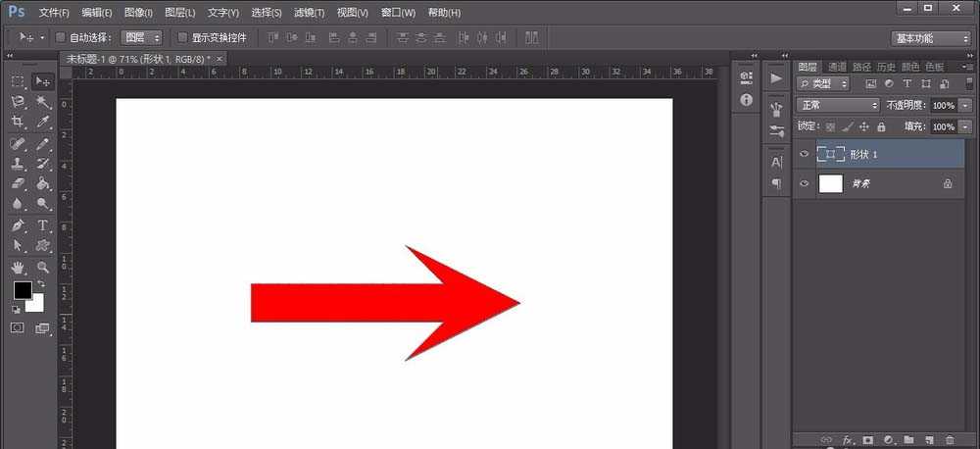Pick the black foreground color swatch

coord(22,289)
